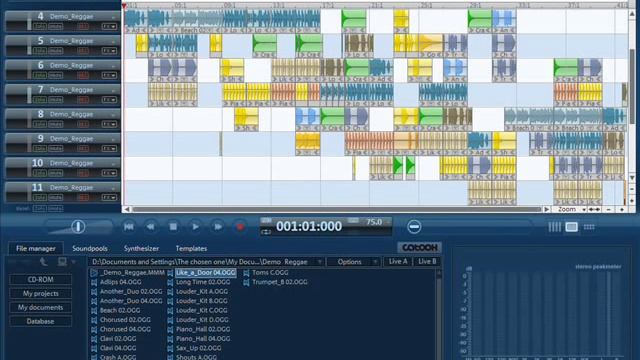
Task: Click the file manager up-folder arrow icon
Action: pos(44,262)
